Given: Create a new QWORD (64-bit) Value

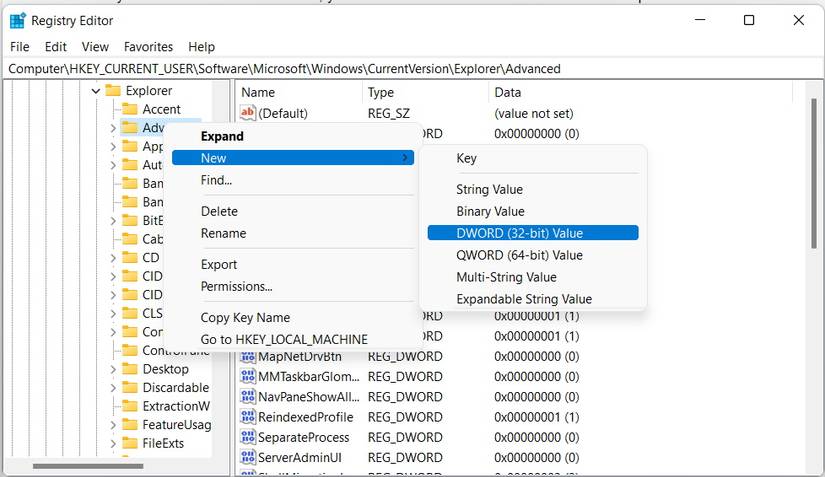Looking at the screenshot, I should [x=533, y=255].
